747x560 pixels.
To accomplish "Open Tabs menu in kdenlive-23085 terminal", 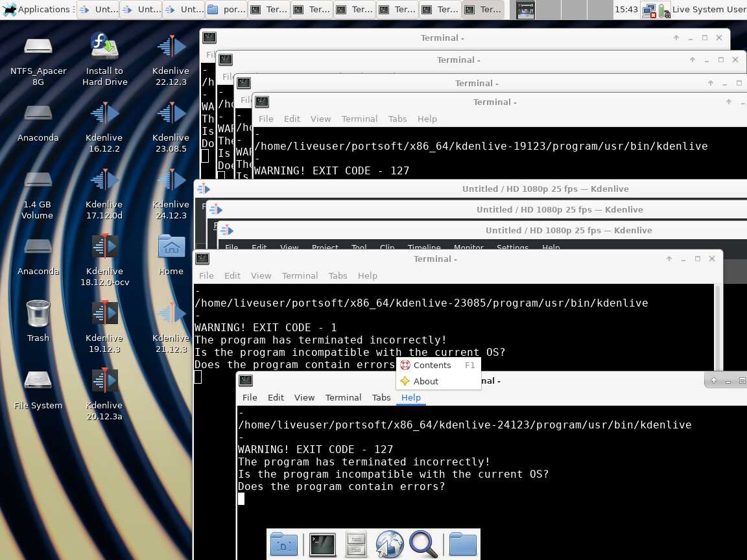I will (338, 275).
